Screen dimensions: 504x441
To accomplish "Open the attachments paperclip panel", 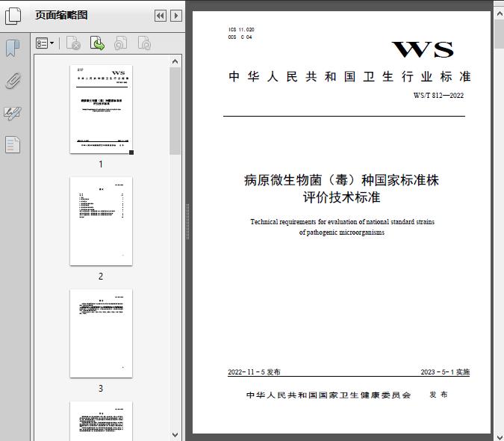I will [13, 81].
